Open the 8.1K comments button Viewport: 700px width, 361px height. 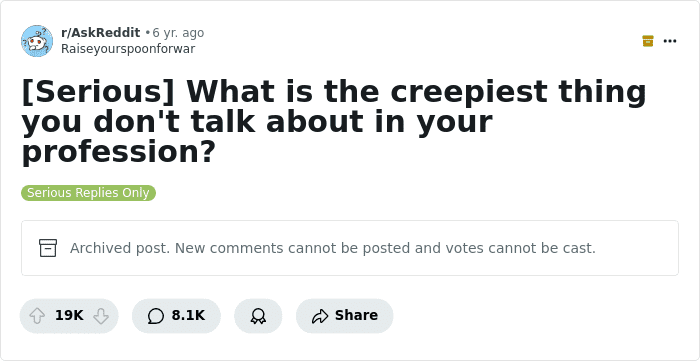(176, 316)
